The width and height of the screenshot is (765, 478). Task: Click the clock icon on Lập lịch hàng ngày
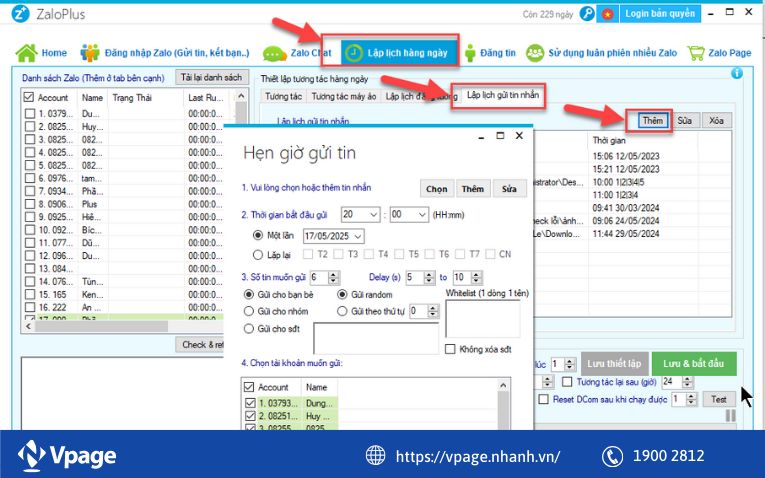[354, 53]
